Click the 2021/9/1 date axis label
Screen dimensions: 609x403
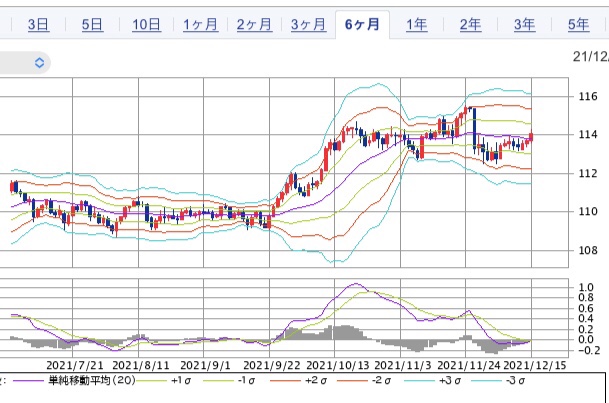205,366
